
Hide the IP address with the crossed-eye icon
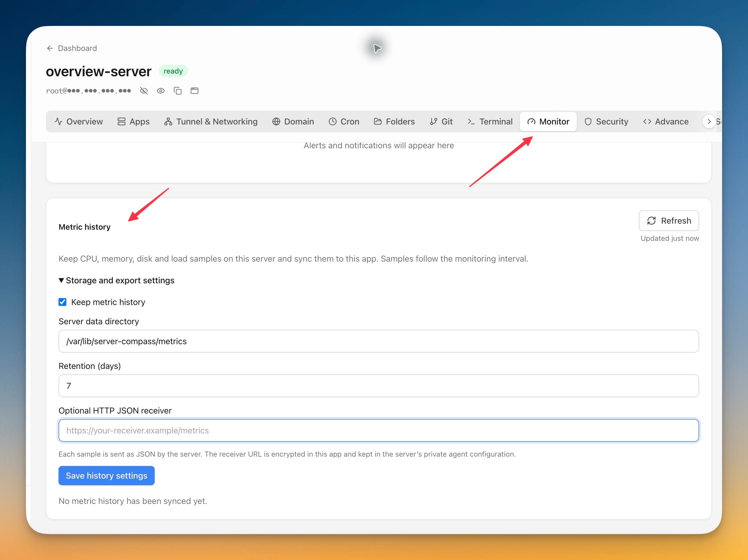tap(144, 91)
